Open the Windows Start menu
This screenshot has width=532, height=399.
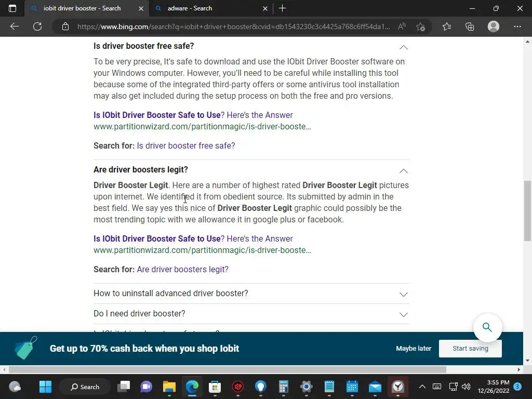tap(45, 387)
